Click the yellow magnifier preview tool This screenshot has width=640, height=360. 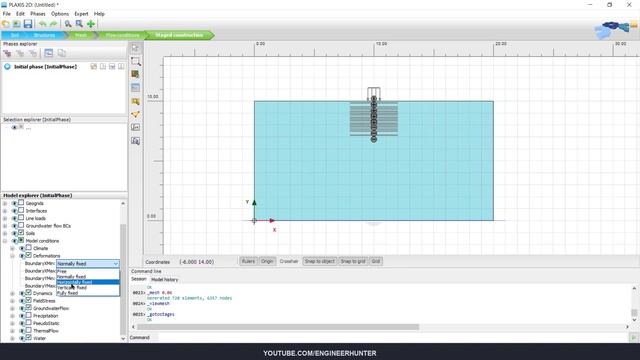(x=136, y=101)
